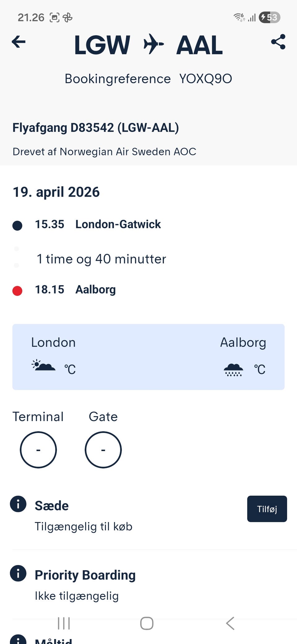Tap the Aalborg snow cloud weather icon
This screenshot has height=644, width=297.
(x=233, y=369)
